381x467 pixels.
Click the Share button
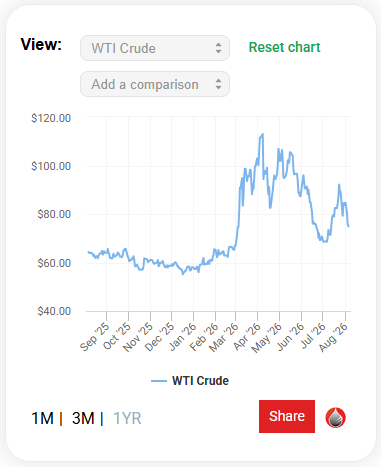tap(287, 416)
